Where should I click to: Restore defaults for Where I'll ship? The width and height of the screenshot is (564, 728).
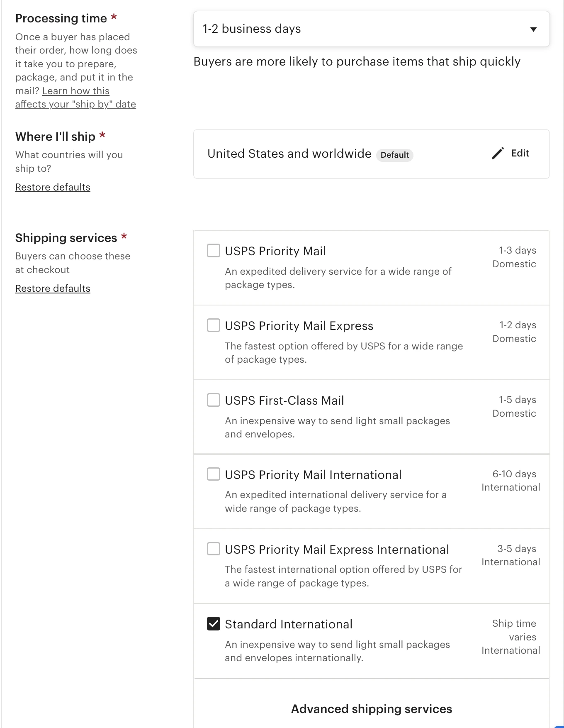[53, 187]
